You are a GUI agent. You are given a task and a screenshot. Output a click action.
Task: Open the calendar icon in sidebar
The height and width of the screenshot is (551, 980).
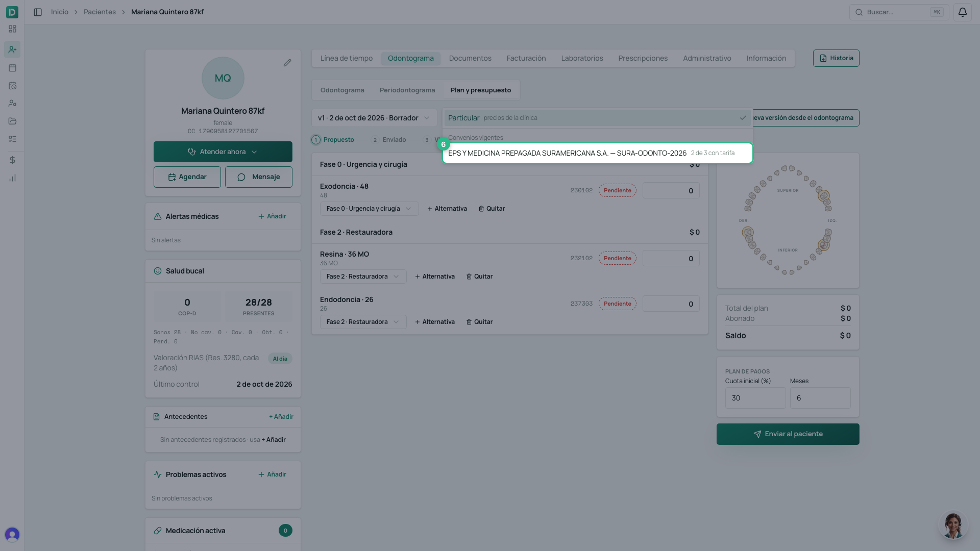tap(12, 68)
